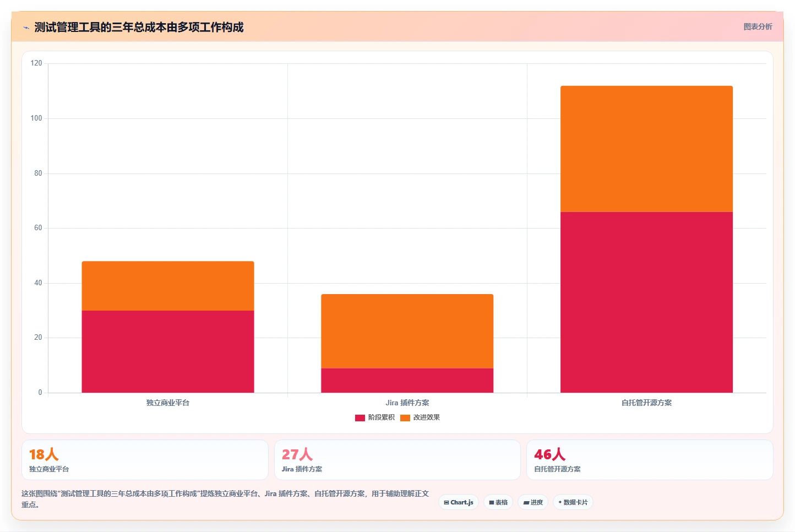Select the Chart.js tag chip
The image size is (795, 532).
[459, 502]
